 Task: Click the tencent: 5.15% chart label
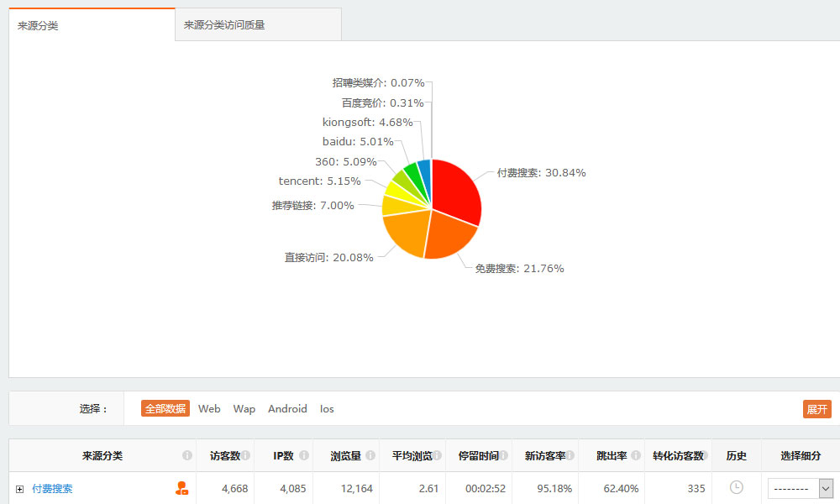(319, 181)
